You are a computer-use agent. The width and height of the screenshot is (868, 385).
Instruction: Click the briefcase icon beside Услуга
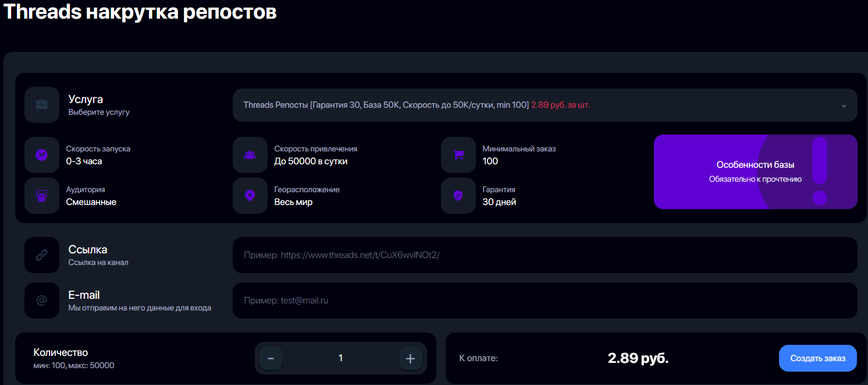(x=42, y=105)
